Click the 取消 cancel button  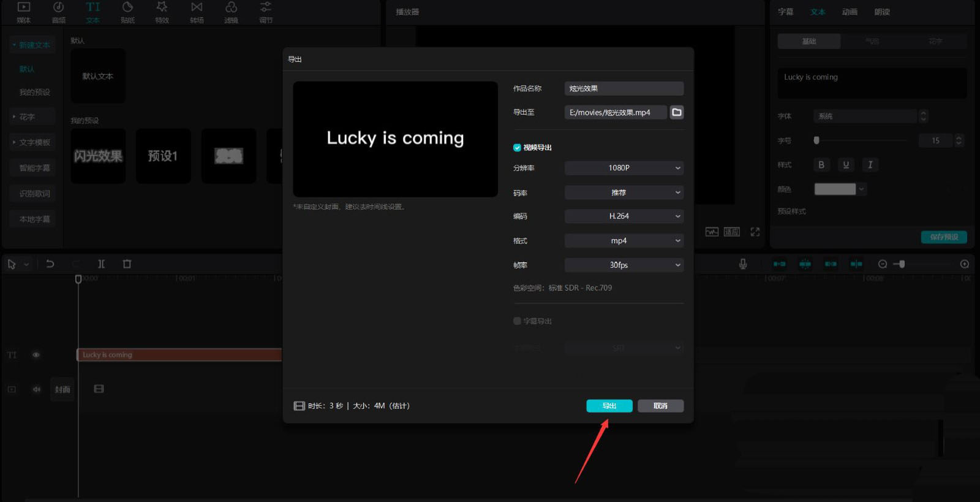[x=660, y=406]
